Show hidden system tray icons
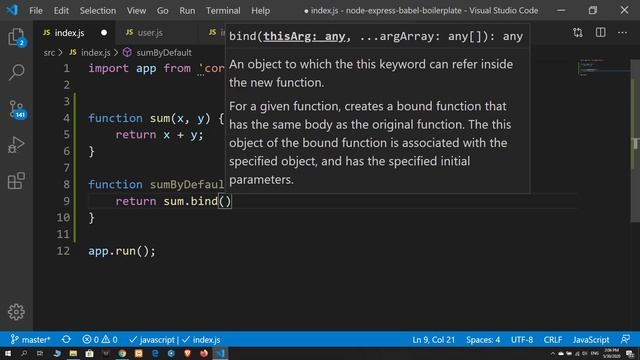 [553, 354]
